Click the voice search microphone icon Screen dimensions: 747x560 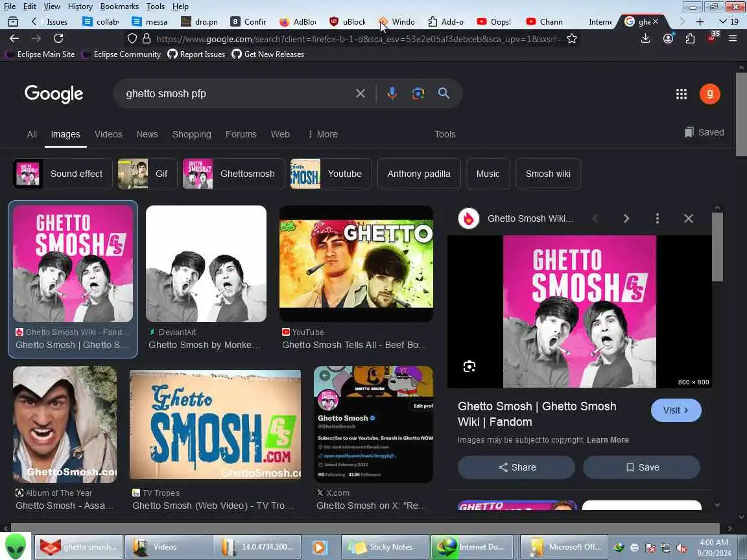click(x=392, y=93)
